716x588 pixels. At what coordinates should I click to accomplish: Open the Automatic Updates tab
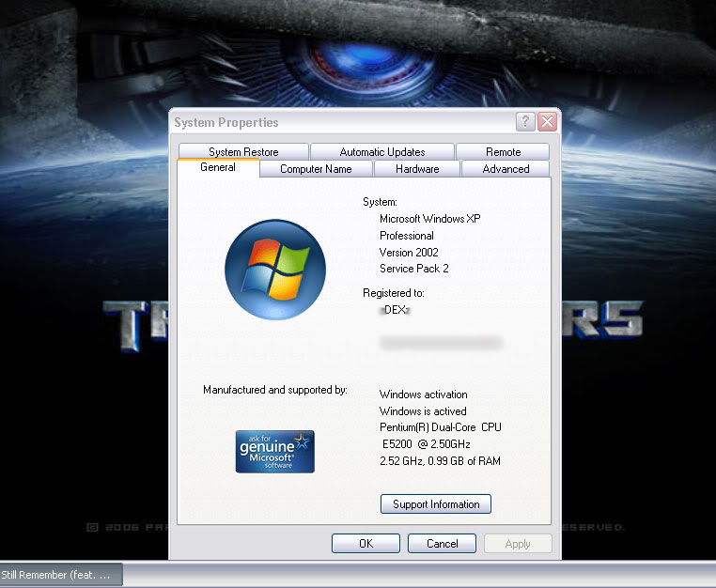(x=382, y=151)
